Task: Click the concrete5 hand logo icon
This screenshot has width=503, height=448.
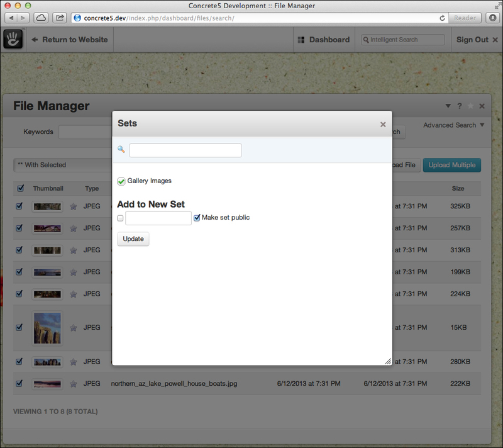Action: 13,39
